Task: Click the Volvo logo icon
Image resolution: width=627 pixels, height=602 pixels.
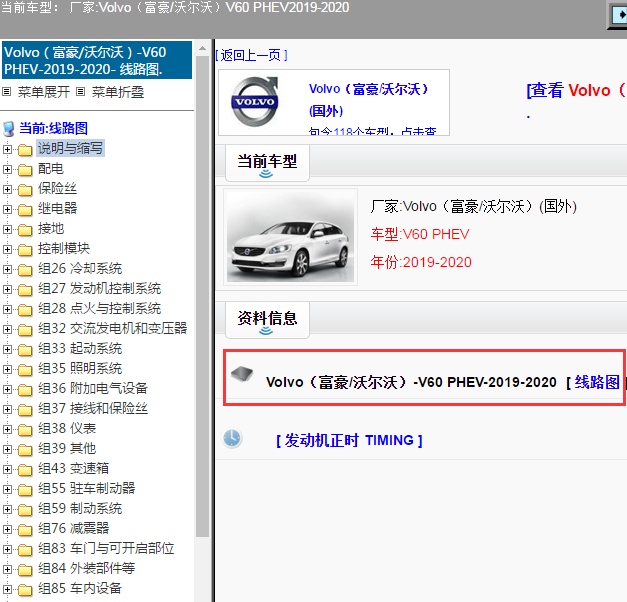Action: click(254, 102)
